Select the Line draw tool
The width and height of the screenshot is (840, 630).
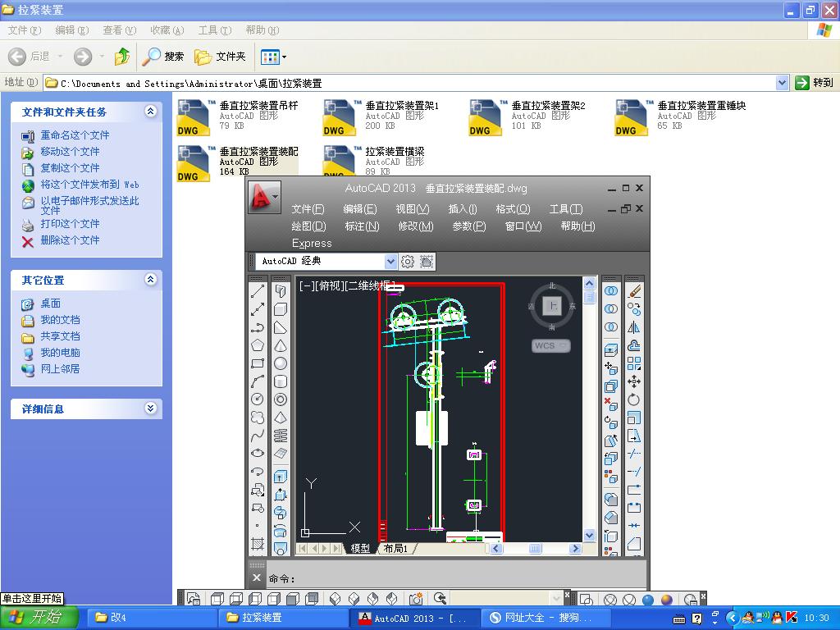(258, 291)
